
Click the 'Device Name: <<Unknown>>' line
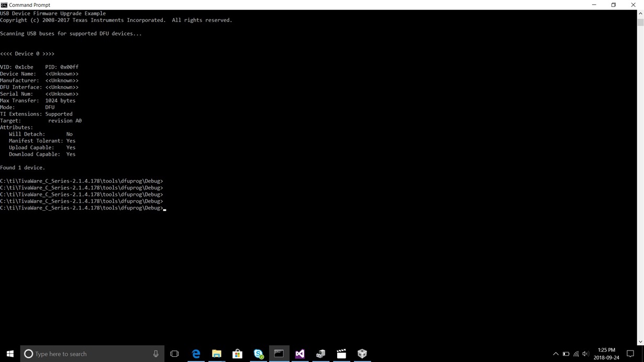39,74
